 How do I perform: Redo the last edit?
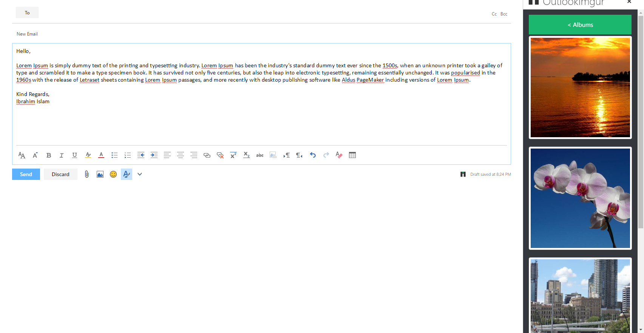[x=326, y=155]
